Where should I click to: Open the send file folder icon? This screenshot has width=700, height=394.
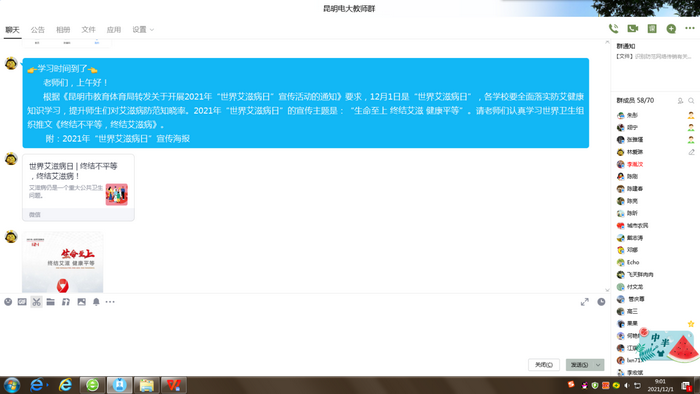coord(50,302)
